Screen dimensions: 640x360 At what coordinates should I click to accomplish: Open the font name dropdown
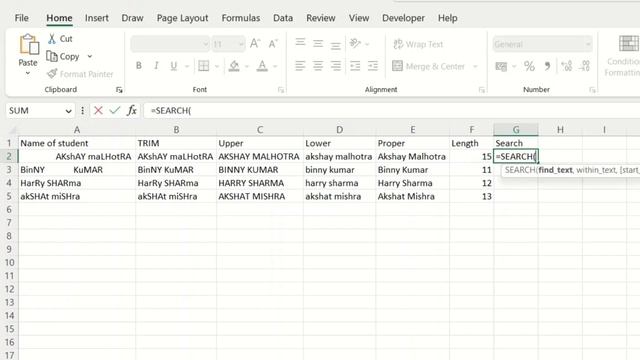[x=205, y=44]
